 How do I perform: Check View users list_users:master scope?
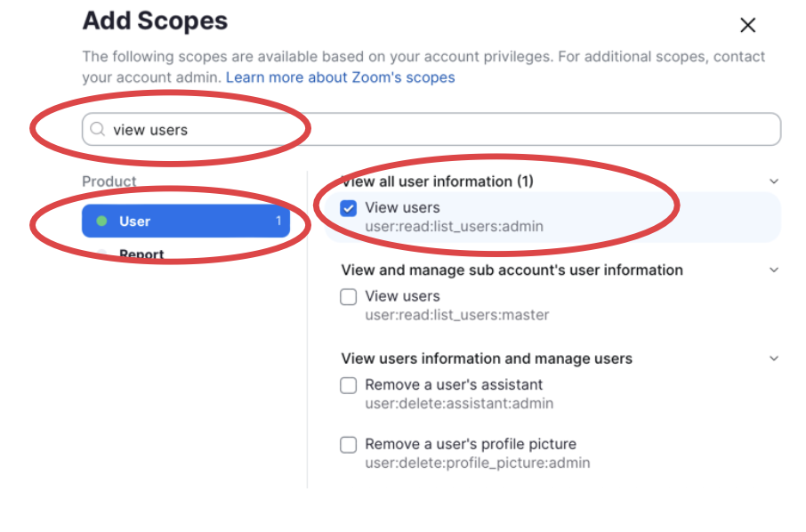[x=349, y=297]
